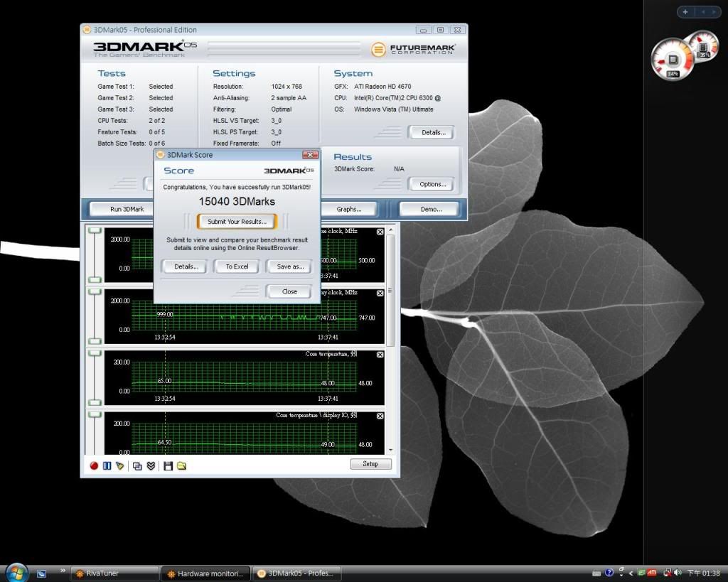Open Details in the Score dialog
Viewport: 728px width, 582px height.
[x=186, y=266]
